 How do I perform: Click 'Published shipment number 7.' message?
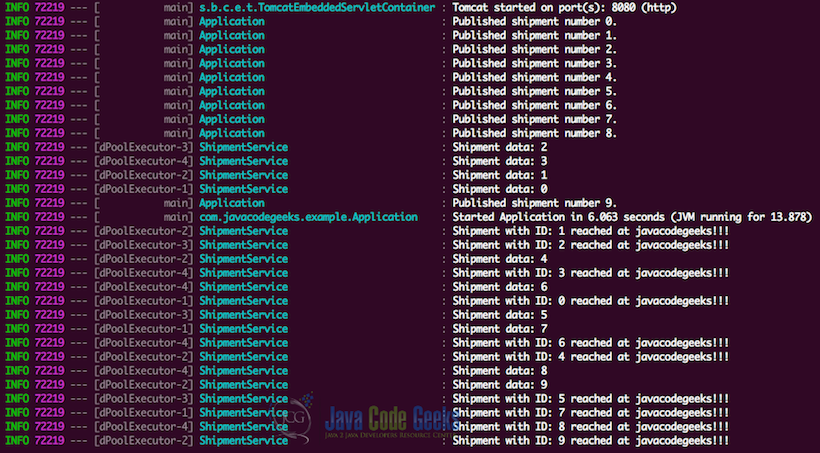click(534, 119)
